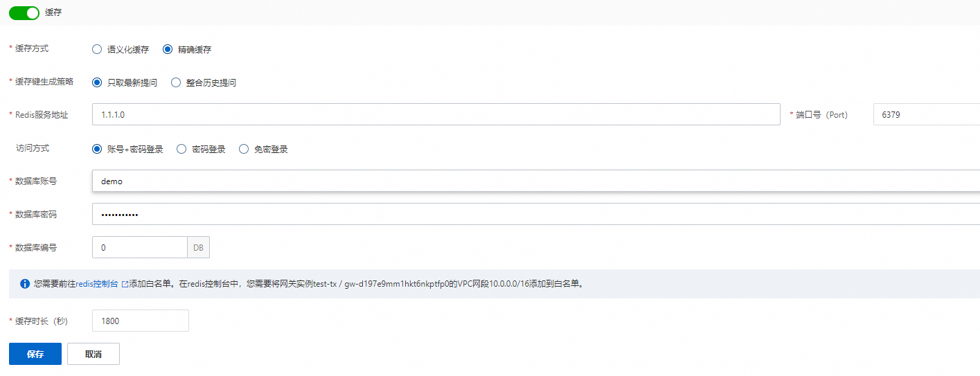The width and height of the screenshot is (980, 376).
Task: Click the blue info icon in notice
Action: coord(25,284)
